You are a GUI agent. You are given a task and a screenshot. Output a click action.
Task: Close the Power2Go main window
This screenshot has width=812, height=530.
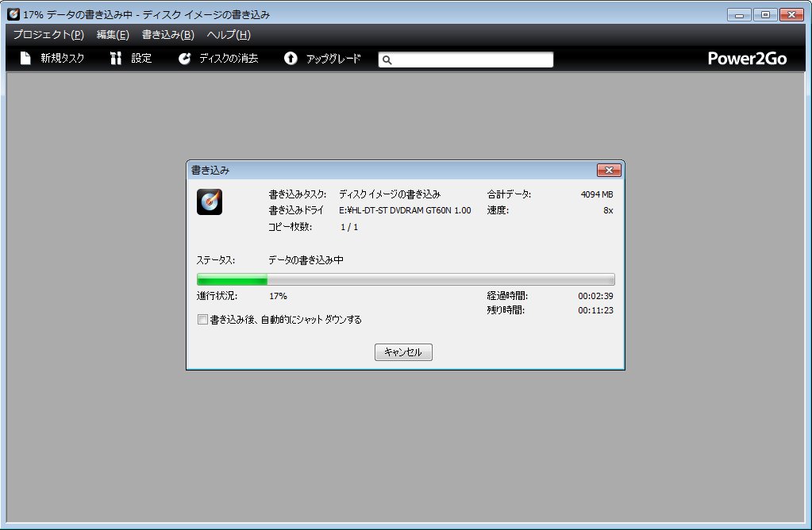point(792,14)
